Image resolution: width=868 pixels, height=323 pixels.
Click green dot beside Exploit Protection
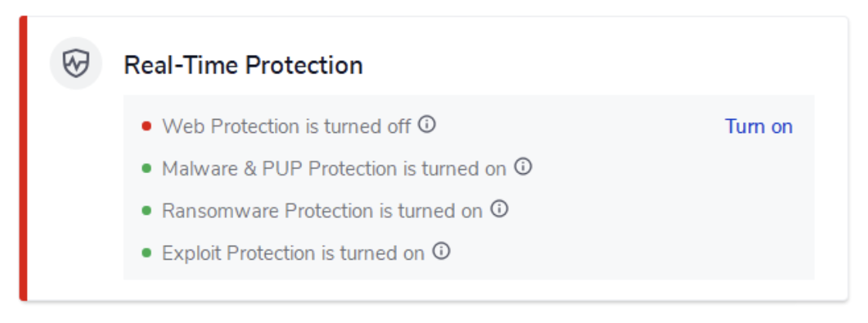pos(146,253)
